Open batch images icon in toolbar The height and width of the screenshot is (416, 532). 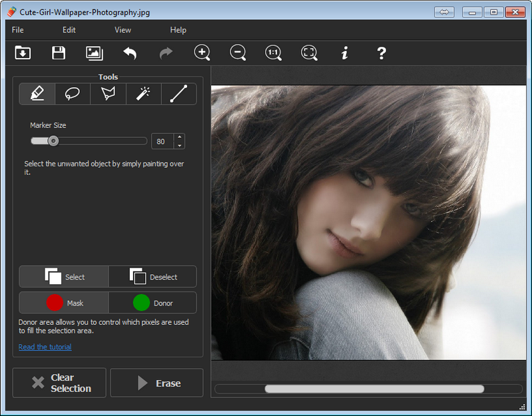point(95,53)
